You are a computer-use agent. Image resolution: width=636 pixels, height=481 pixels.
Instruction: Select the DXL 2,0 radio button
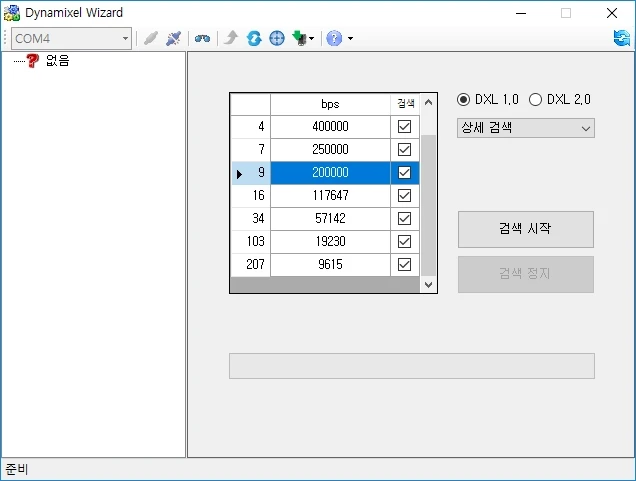click(535, 99)
